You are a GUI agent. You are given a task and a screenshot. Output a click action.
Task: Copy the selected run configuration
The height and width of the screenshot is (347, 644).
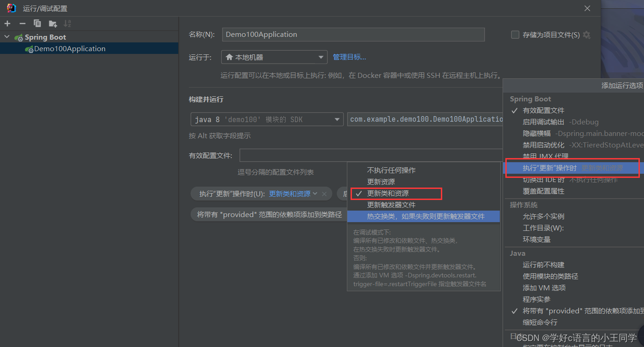[x=37, y=24]
